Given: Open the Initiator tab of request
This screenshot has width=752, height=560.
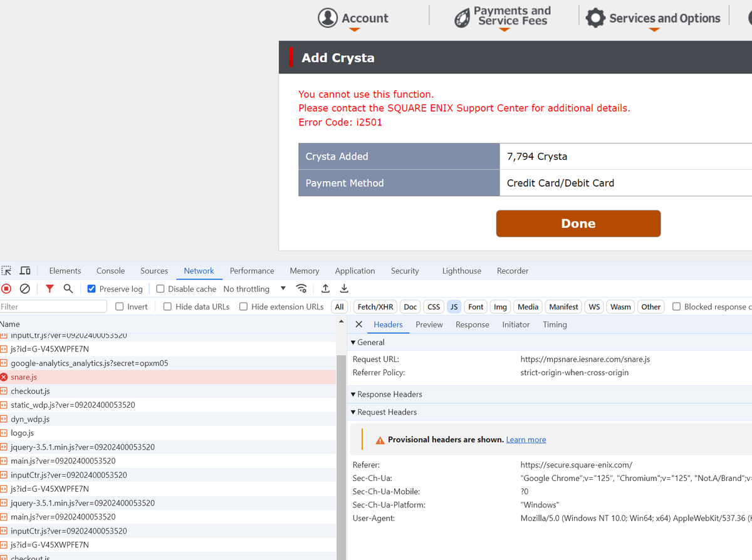Looking at the screenshot, I should pos(516,324).
